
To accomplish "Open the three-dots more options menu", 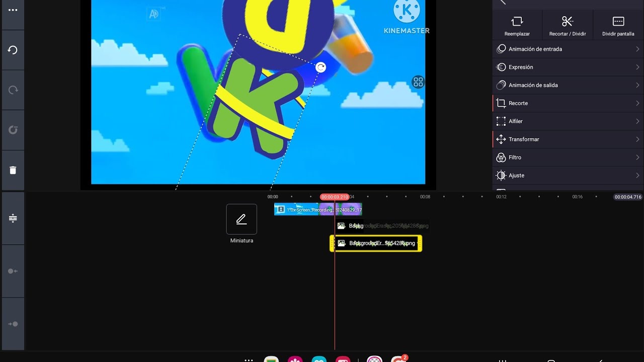I will [13, 10].
